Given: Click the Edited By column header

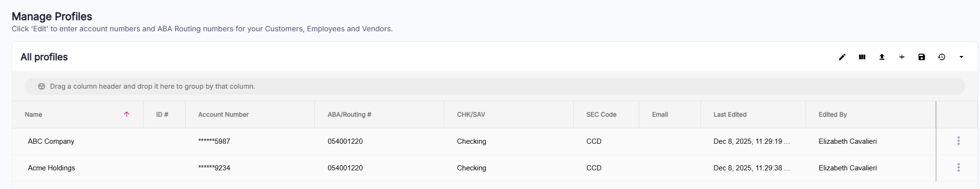Looking at the screenshot, I should (x=832, y=114).
